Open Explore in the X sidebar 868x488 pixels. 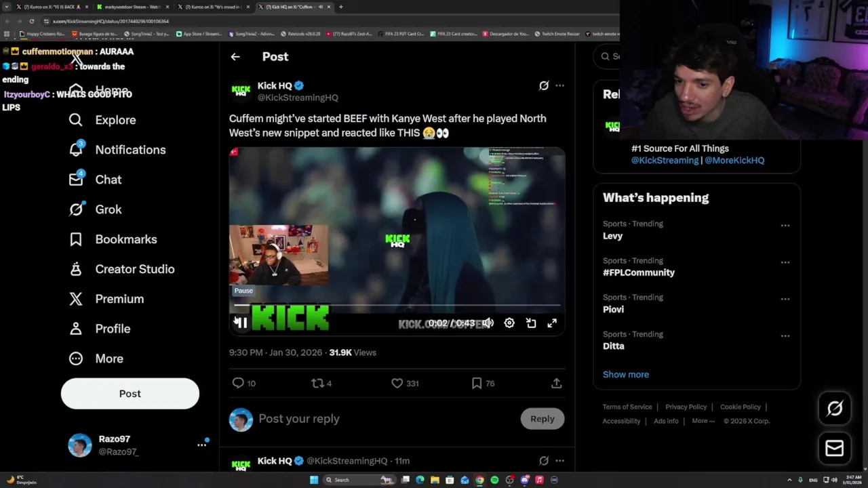(x=102, y=120)
